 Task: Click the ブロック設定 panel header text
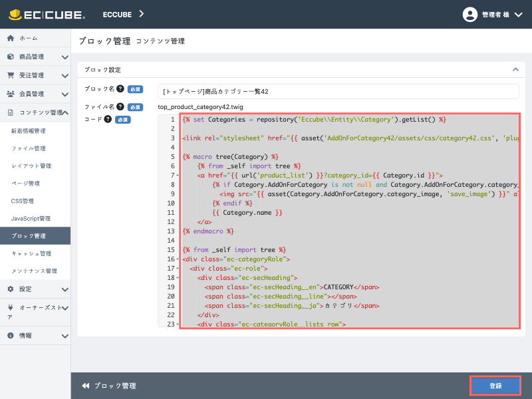click(x=102, y=70)
